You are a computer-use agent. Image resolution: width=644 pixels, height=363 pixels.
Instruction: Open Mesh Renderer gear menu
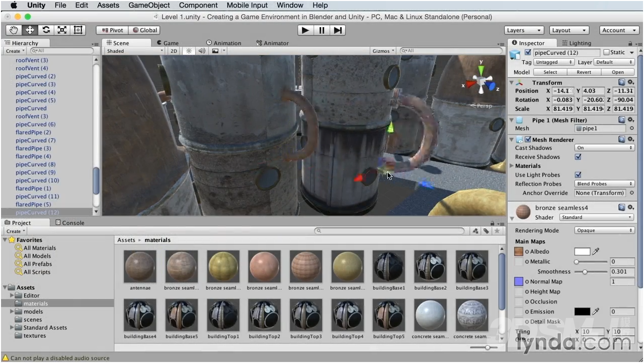click(630, 139)
